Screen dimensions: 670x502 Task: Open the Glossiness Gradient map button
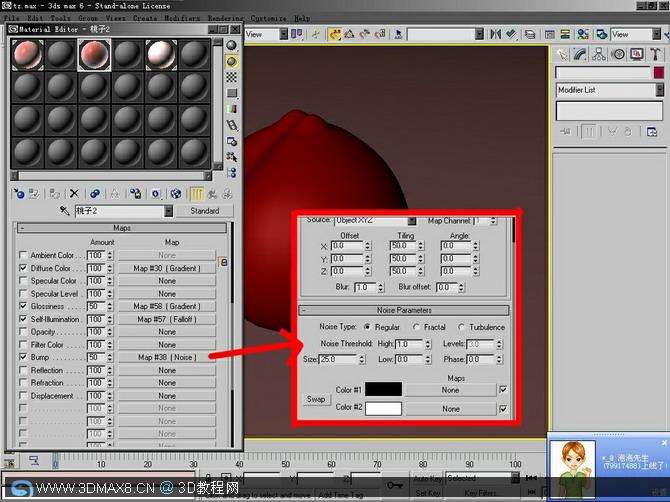point(167,306)
